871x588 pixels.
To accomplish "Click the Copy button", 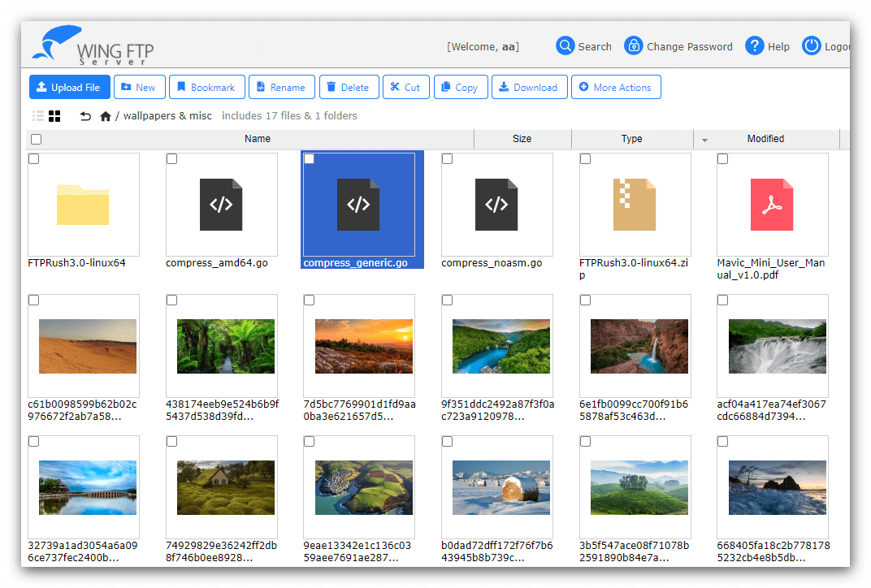I will tap(461, 87).
